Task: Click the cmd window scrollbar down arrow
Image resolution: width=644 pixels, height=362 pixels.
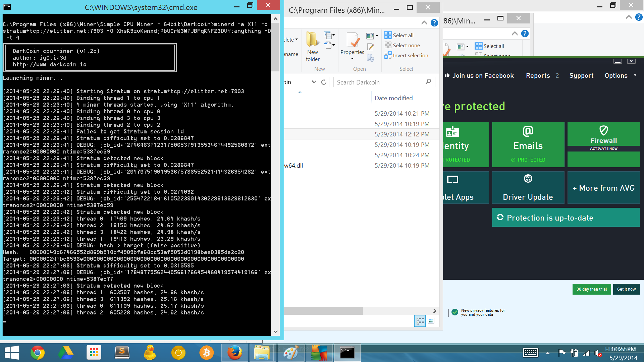Action: [275, 331]
